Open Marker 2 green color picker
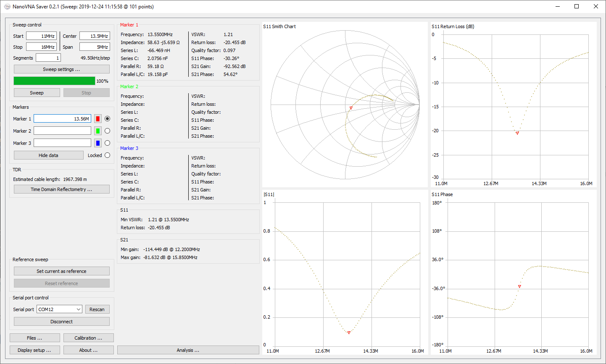 [x=98, y=131]
